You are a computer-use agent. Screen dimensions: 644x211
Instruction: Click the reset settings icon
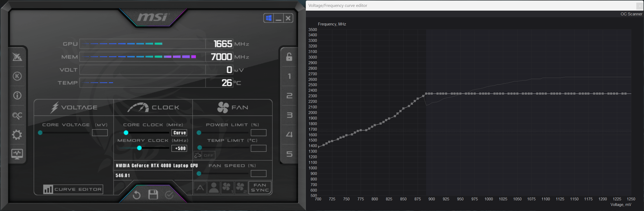pos(136,195)
